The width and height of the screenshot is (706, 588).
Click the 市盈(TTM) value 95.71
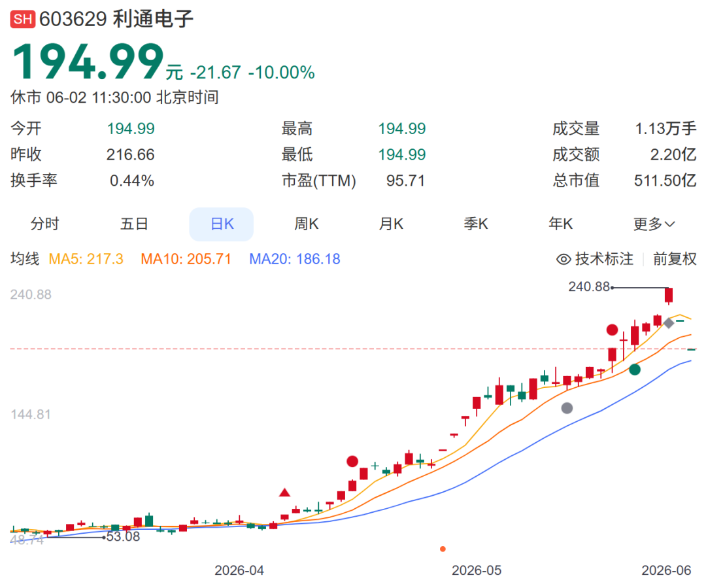pyautogui.click(x=406, y=181)
